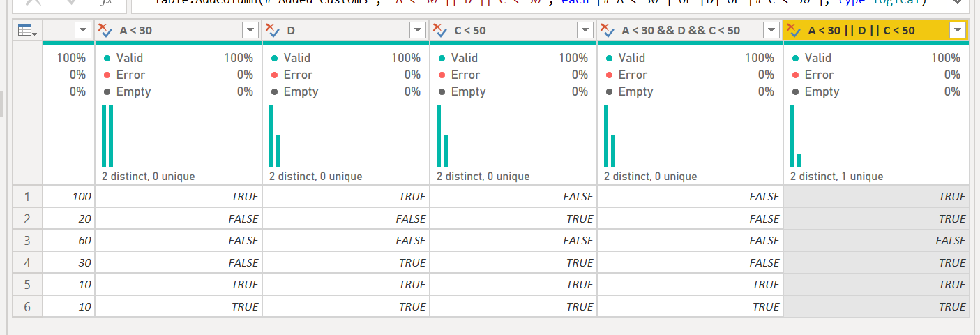Click the cell with value 20

69,218
